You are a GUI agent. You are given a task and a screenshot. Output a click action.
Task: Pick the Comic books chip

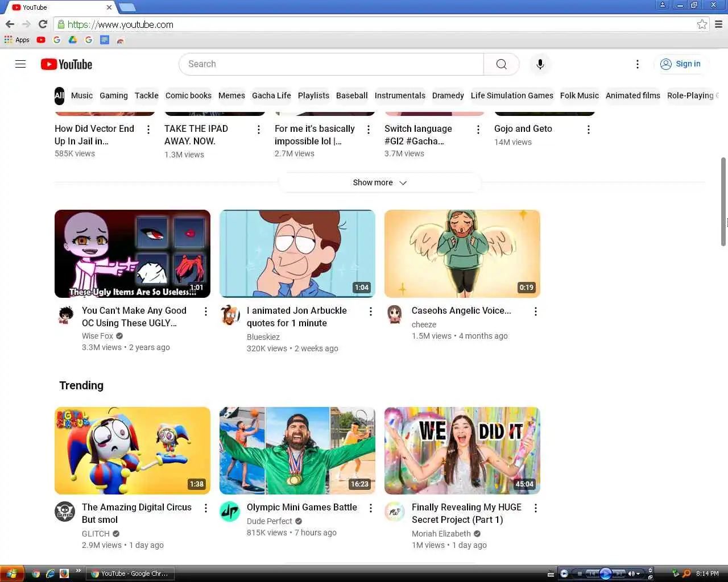point(188,95)
